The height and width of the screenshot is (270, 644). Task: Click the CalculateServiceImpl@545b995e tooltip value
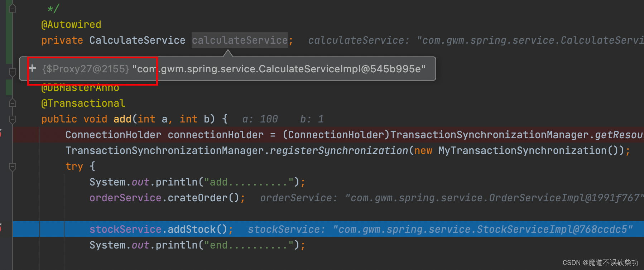(x=279, y=69)
